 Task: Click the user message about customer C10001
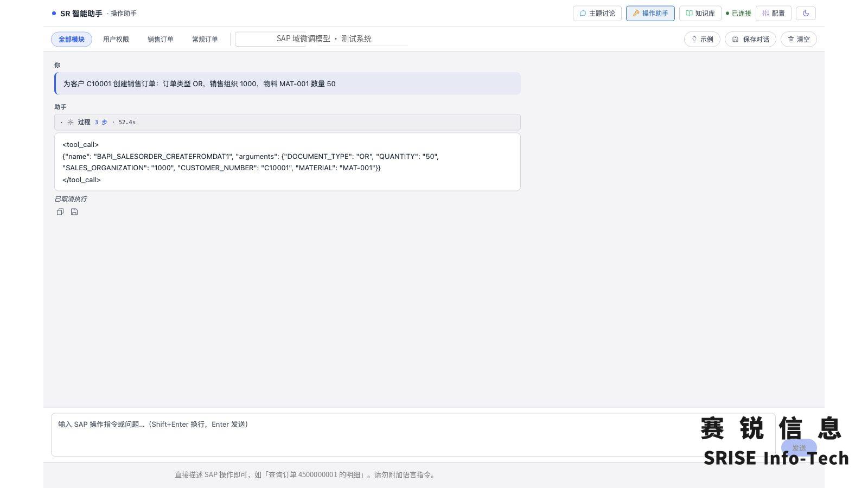tap(288, 84)
